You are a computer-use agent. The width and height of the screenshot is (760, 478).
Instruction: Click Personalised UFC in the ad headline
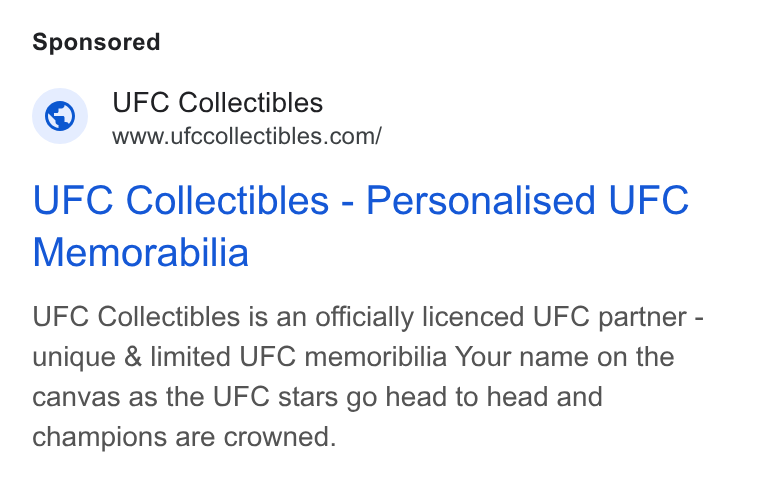[527, 200]
